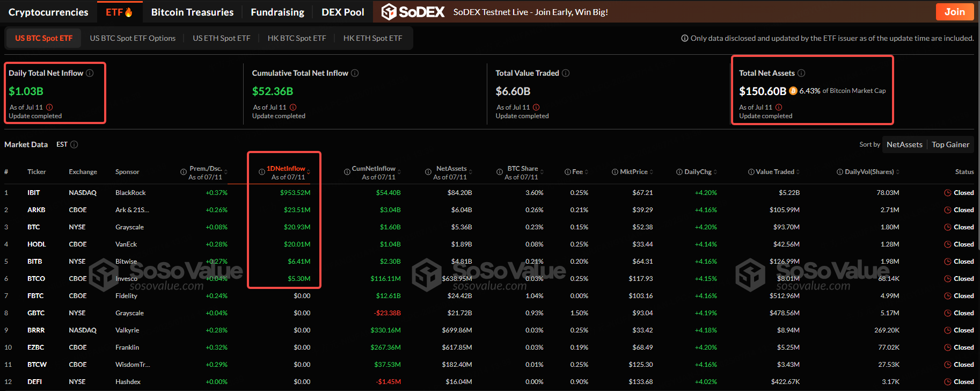Click the red alert icon under Daily Total Net Inflow
980x391 pixels.
coord(49,107)
